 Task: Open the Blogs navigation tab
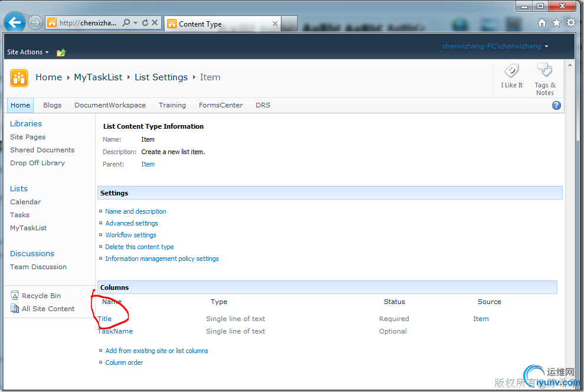[52, 105]
